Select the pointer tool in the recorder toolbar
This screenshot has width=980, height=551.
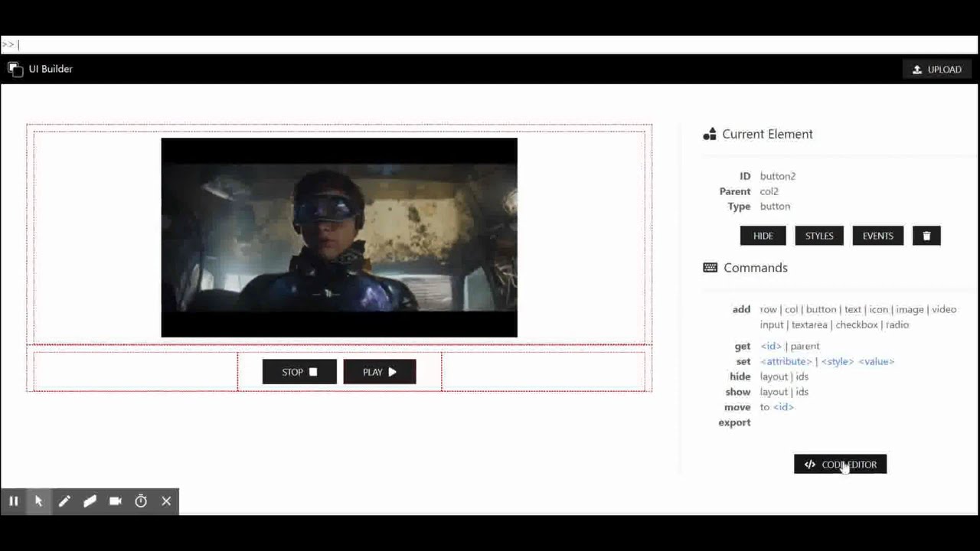pos(38,501)
